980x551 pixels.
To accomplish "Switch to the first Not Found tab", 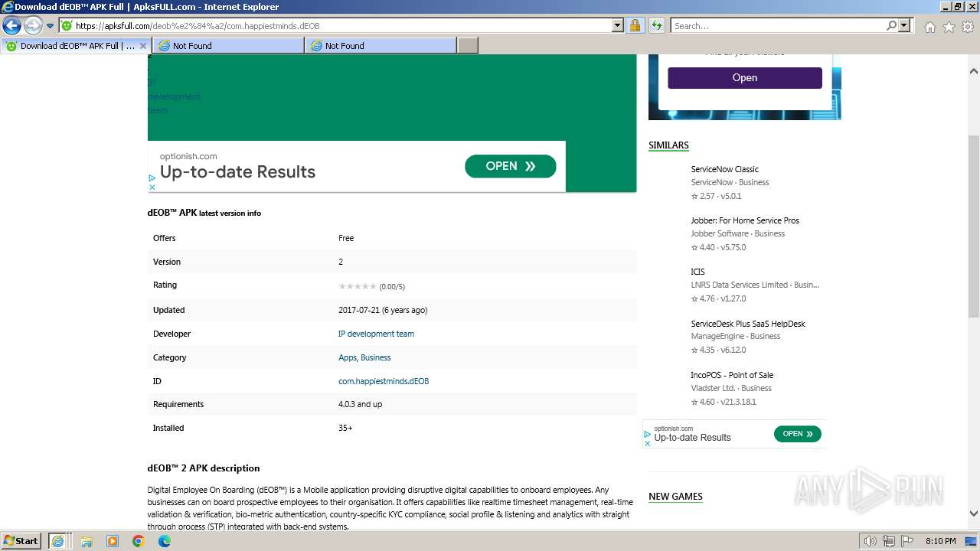I will point(228,46).
